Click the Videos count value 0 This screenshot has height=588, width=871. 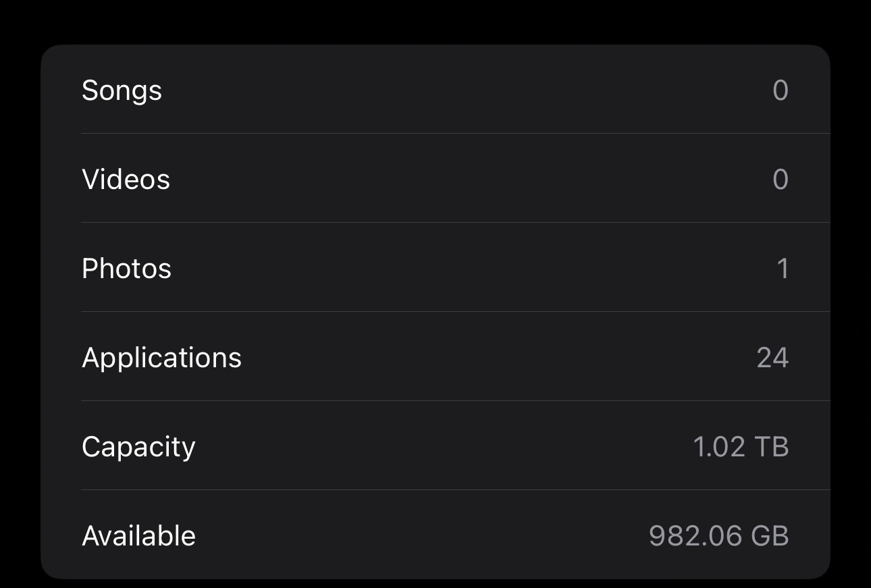coord(781,180)
